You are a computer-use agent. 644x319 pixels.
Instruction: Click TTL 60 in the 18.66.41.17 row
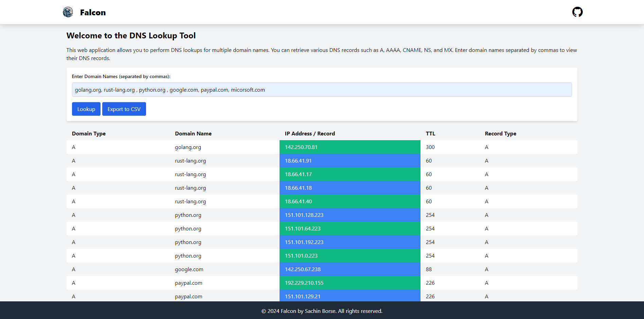[429, 174]
